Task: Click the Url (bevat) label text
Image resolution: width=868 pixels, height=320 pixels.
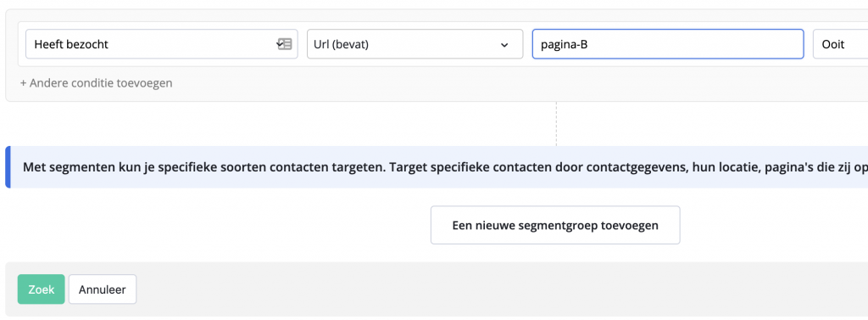Action: [341, 45]
